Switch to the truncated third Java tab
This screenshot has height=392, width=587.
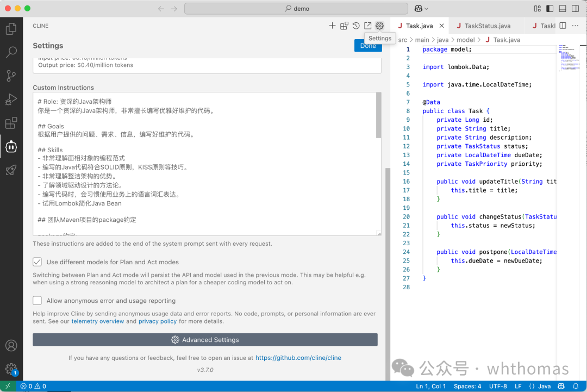pos(544,26)
